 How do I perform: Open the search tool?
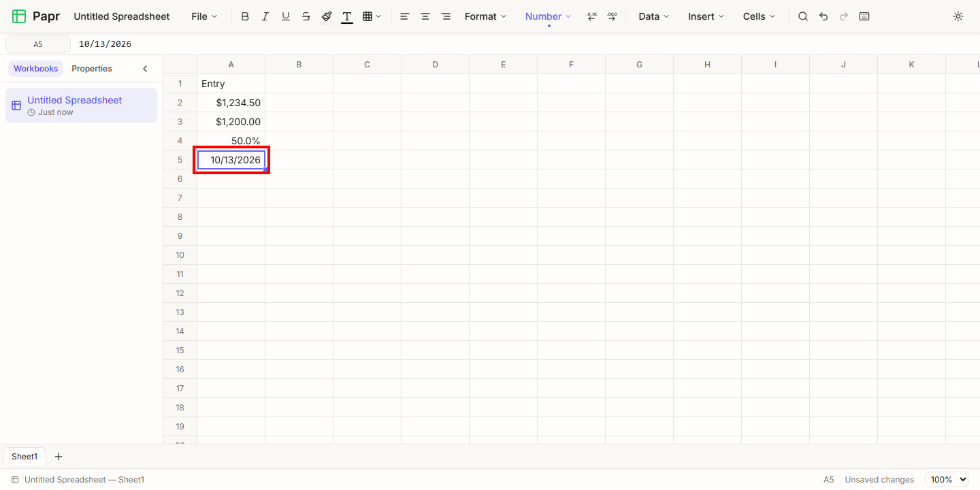click(x=803, y=16)
